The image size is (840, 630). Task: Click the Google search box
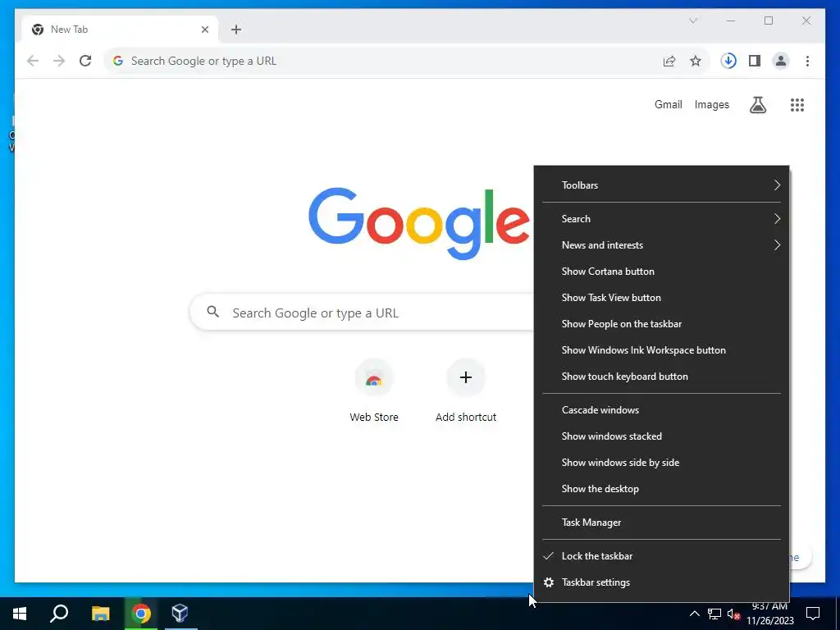click(362, 313)
